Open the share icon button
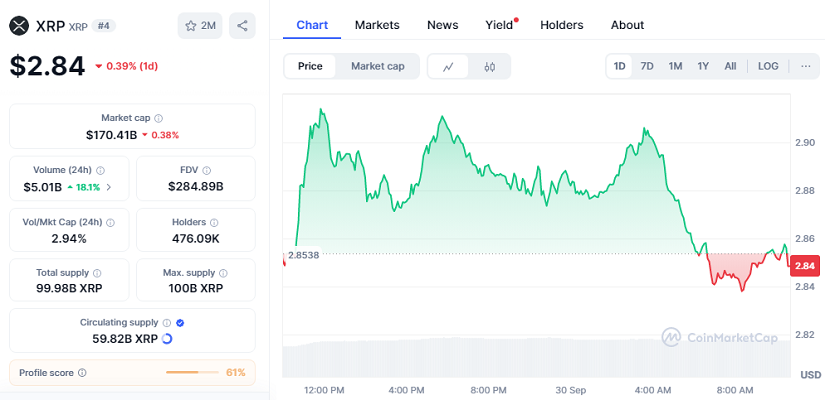The height and width of the screenshot is (400, 825). [x=242, y=26]
